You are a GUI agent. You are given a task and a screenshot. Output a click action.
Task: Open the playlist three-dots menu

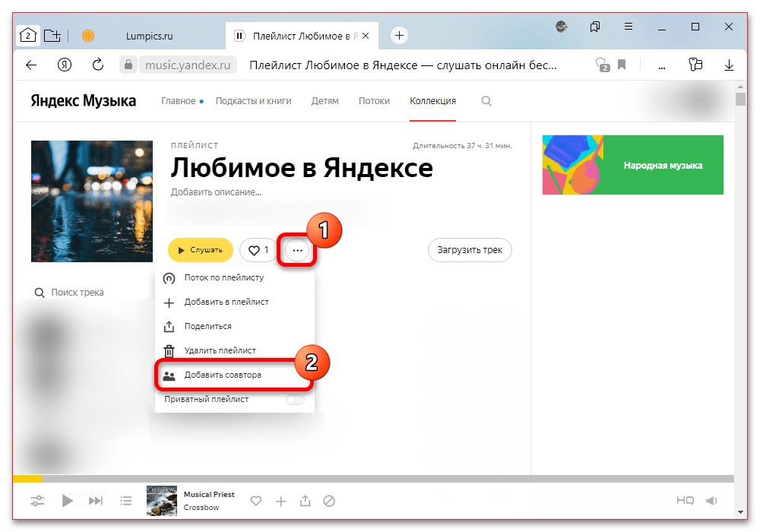click(297, 251)
